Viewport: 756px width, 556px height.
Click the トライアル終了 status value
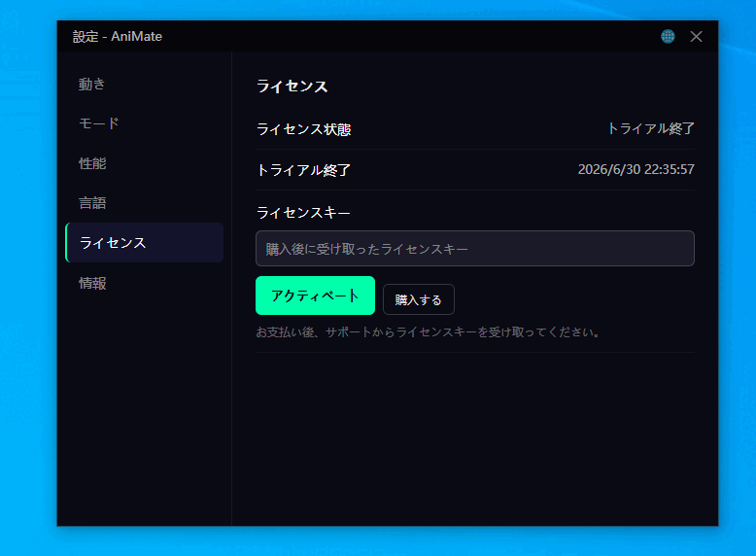coord(651,128)
